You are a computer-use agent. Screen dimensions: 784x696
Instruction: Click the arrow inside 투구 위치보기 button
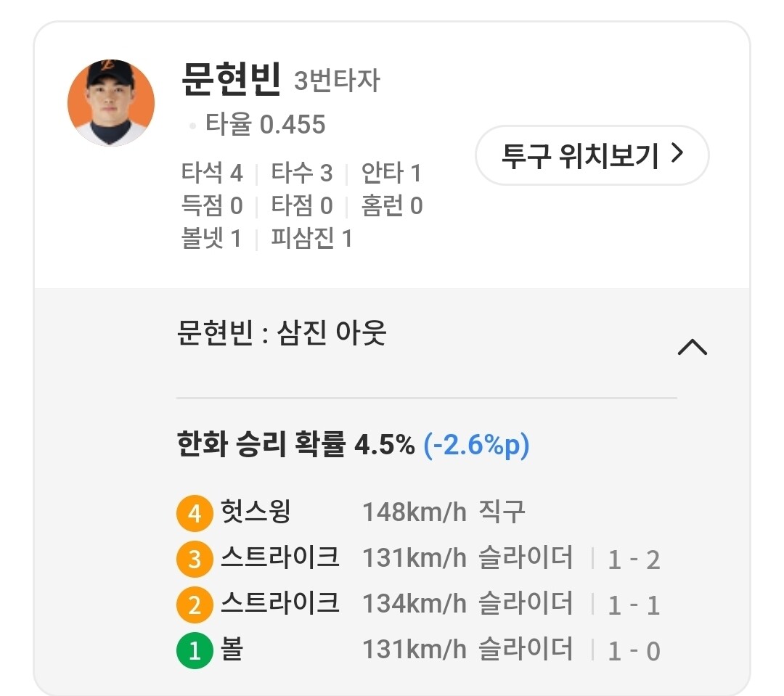[x=677, y=155]
